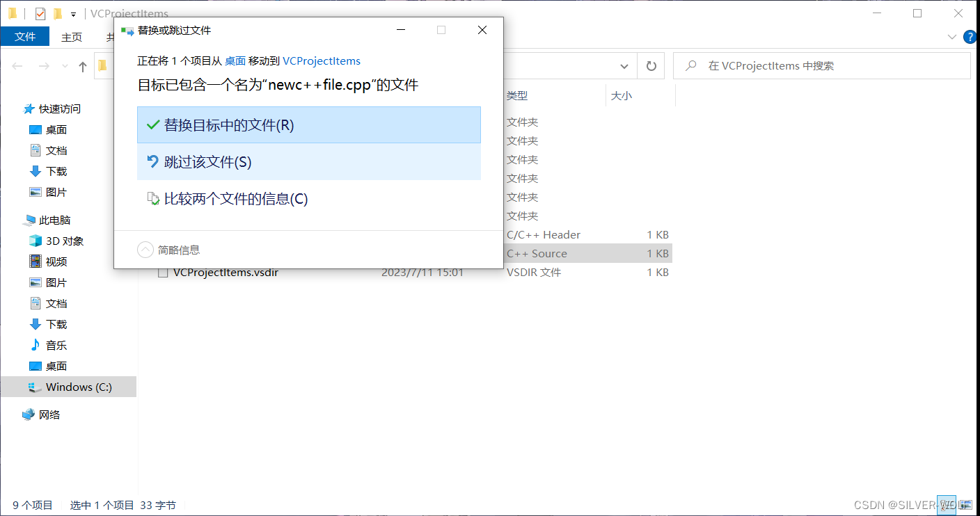This screenshot has width=980, height=516.
Task: Click the address bar folder icon
Action: pos(102,66)
